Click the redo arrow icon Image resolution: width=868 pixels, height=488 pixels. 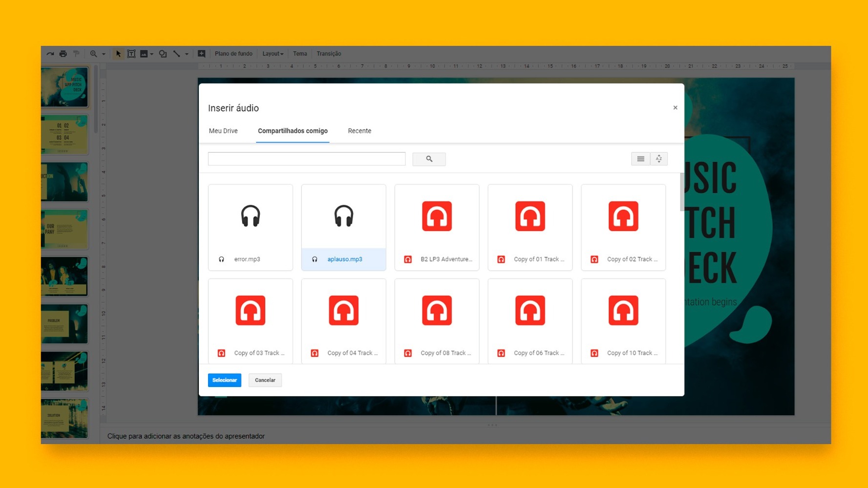coord(50,54)
